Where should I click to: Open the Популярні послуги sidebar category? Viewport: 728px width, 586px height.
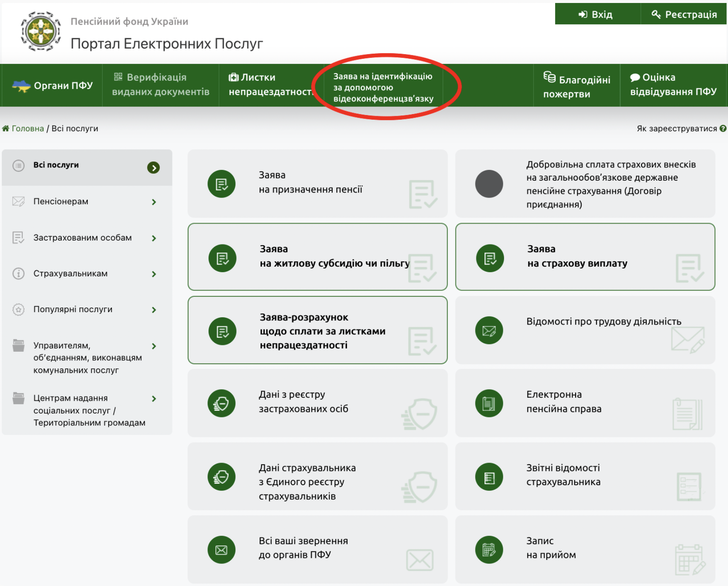154,310
